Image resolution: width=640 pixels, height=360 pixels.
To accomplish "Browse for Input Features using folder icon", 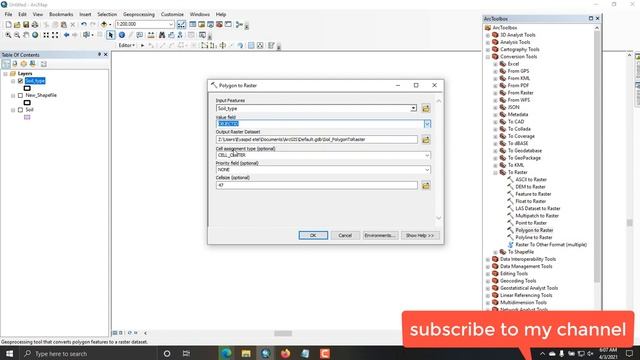I will 426,108.
